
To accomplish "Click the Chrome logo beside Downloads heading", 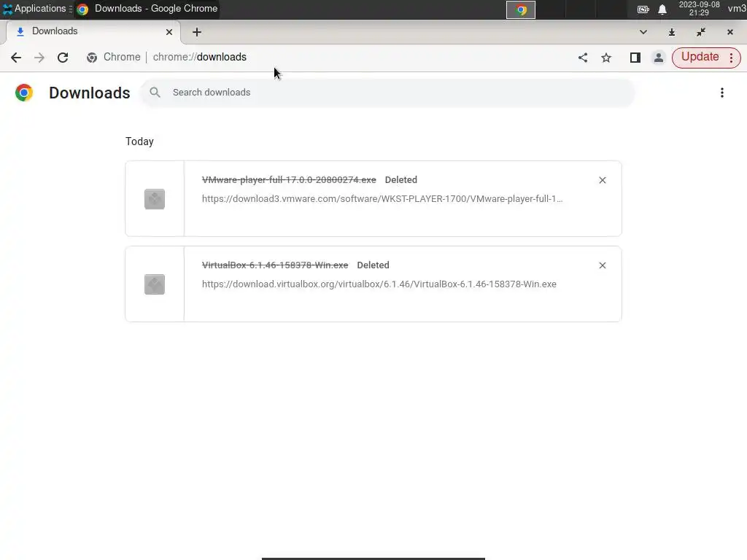I will tap(24, 93).
